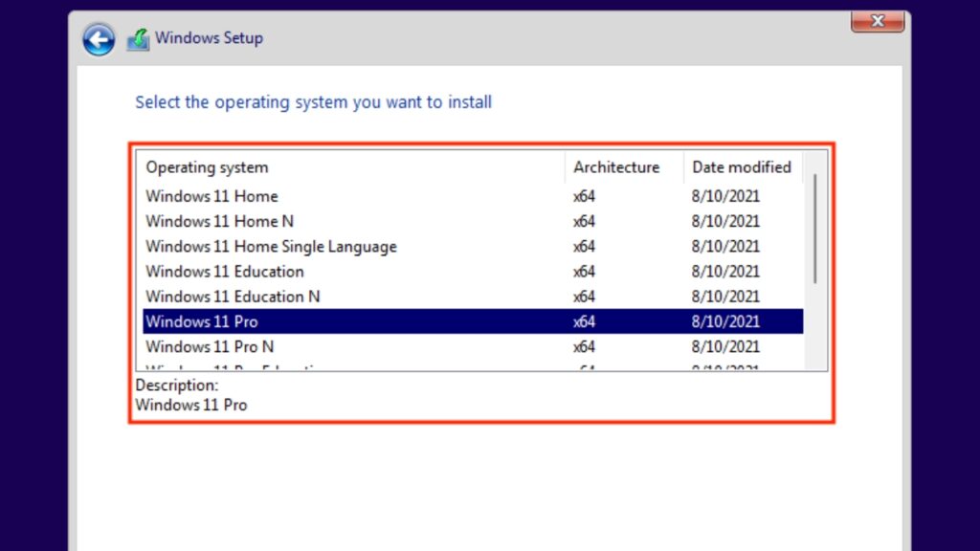
Task: Click the Operating system column header
Action: pyautogui.click(x=207, y=166)
